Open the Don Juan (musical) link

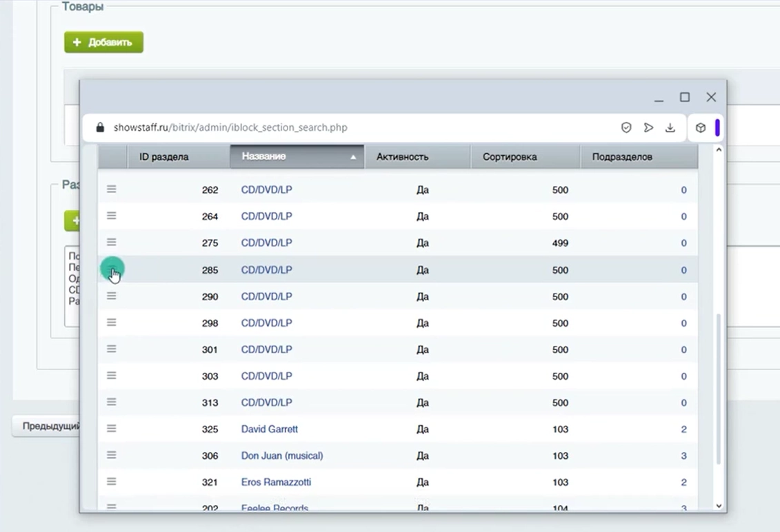(282, 456)
